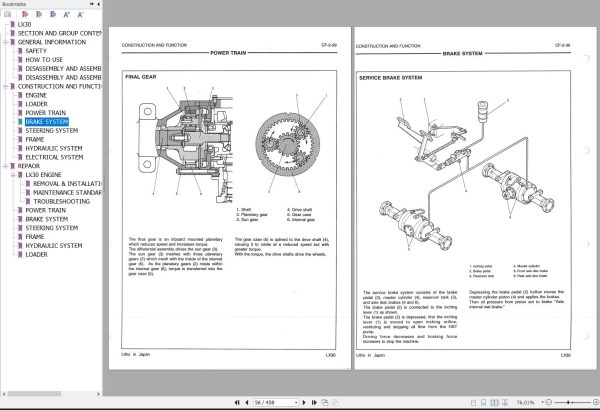Open FRAME bookmark under Repair
Image resolution: width=600 pixels, height=410 pixels.
(x=34, y=237)
